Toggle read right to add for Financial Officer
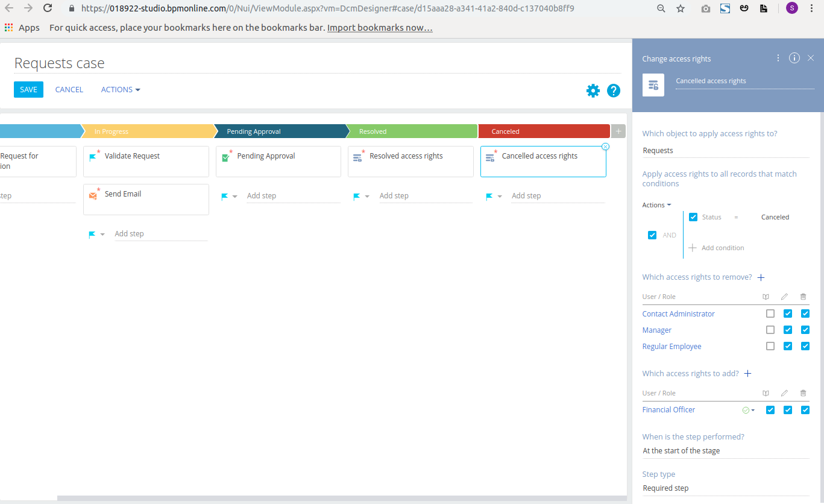Screen dimensions: 824x504 click(770, 410)
